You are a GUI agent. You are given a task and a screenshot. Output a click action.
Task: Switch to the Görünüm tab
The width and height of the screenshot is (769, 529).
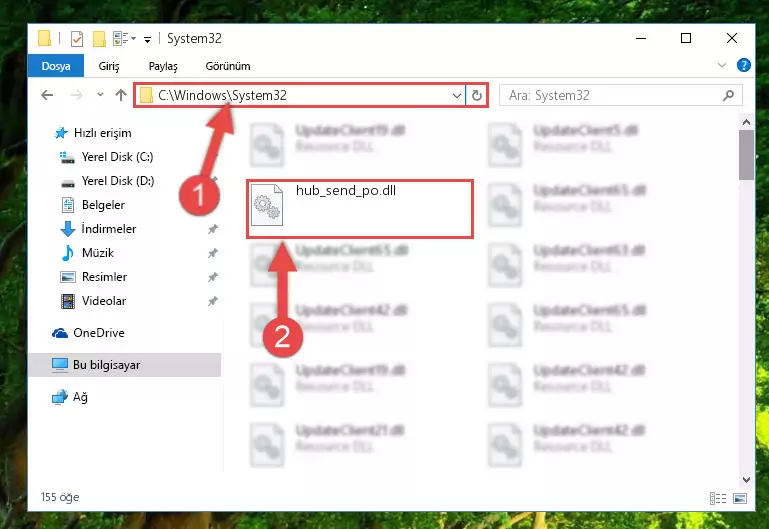point(228,66)
